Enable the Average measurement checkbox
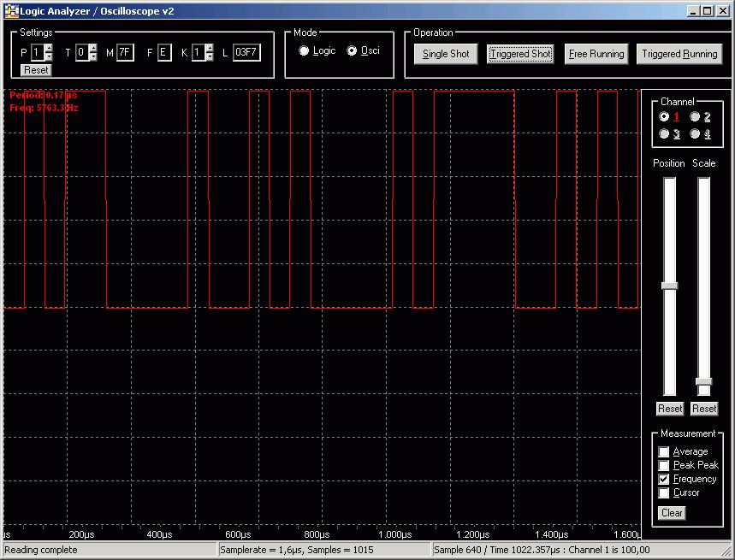The height and width of the screenshot is (560, 735). coord(664,452)
